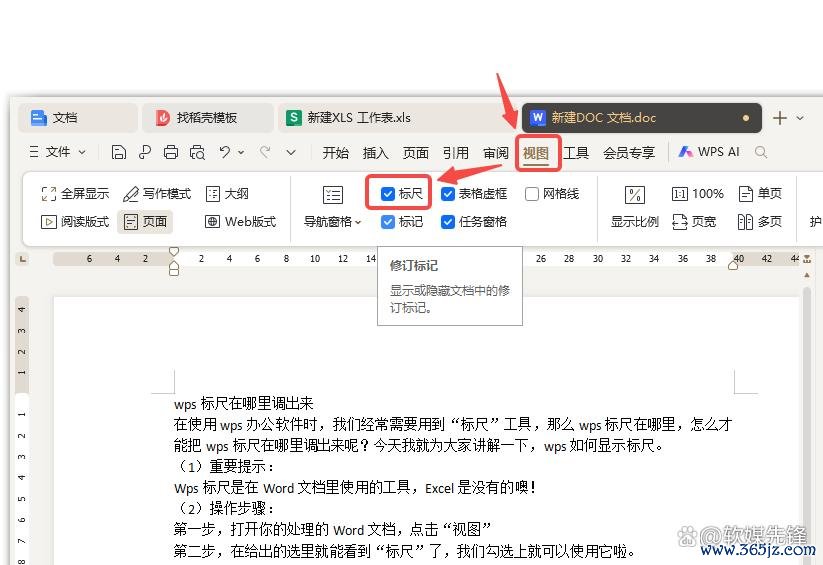Fit to 页宽 page width
Image resolution: width=823 pixels, height=565 pixels.
click(x=694, y=222)
